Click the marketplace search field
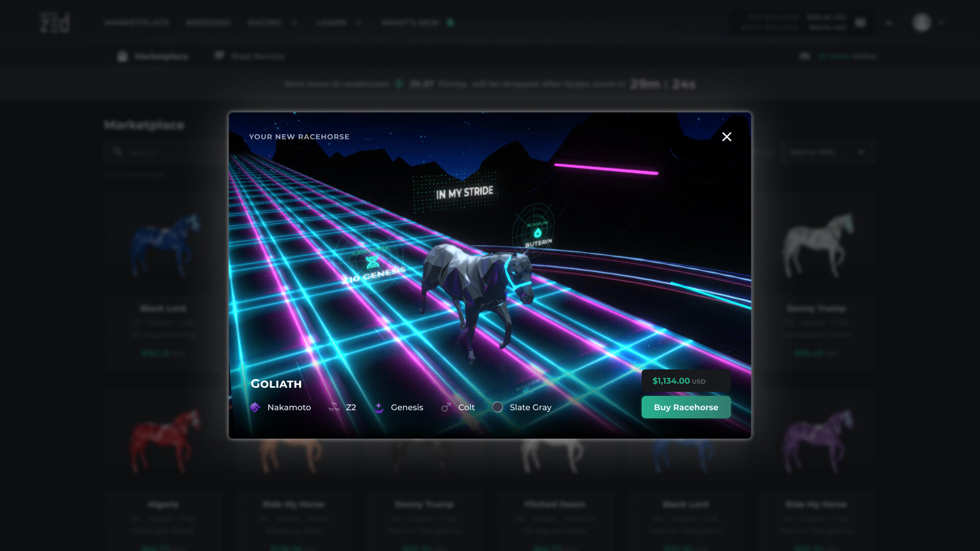This screenshot has height=551, width=980. click(163, 152)
